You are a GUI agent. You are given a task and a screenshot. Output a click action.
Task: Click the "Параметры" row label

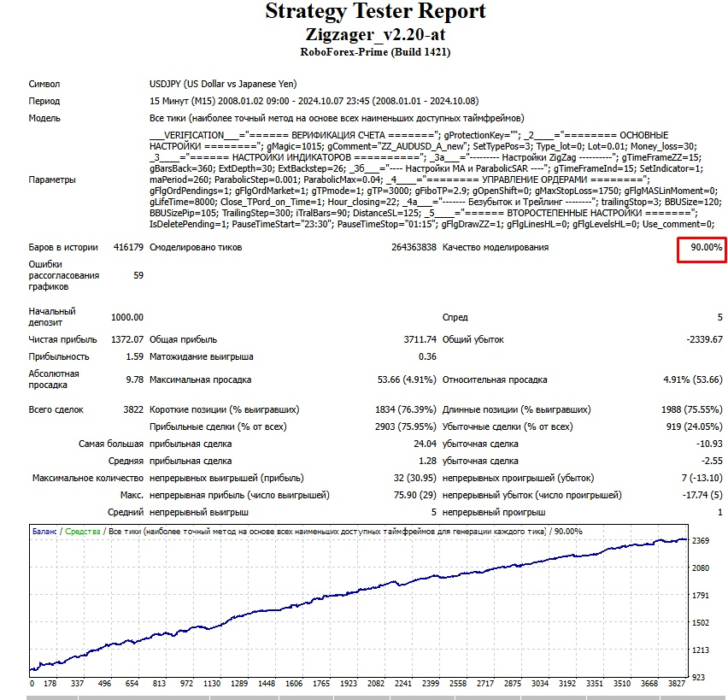pos(52,180)
